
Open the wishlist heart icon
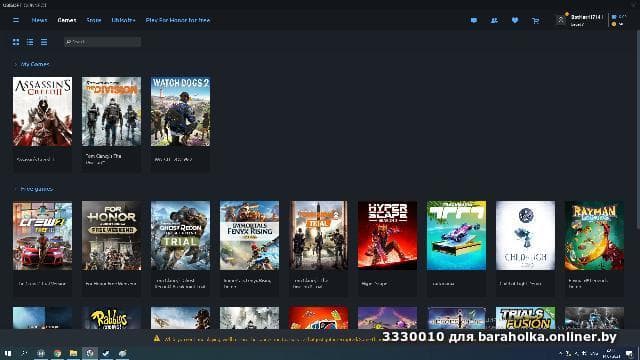[515, 20]
